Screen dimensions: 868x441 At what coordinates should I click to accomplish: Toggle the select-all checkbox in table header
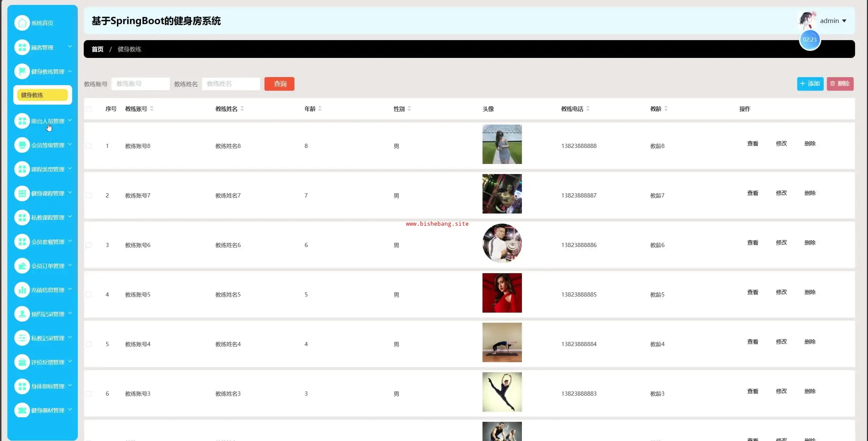click(89, 109)
